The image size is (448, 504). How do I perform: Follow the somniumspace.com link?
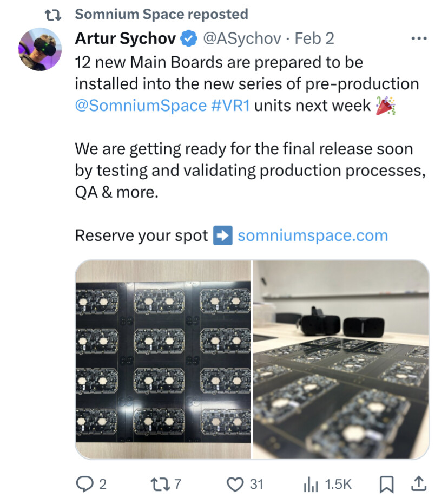coord(313,235)
